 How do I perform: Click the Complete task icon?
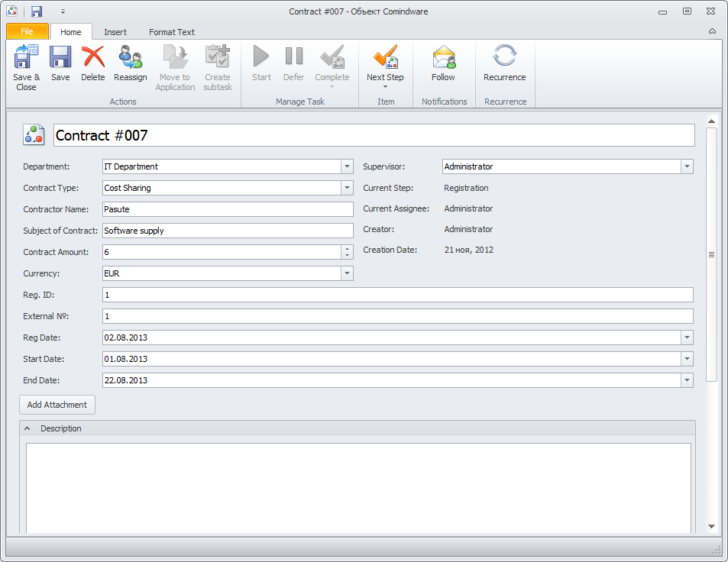point(332,57)
